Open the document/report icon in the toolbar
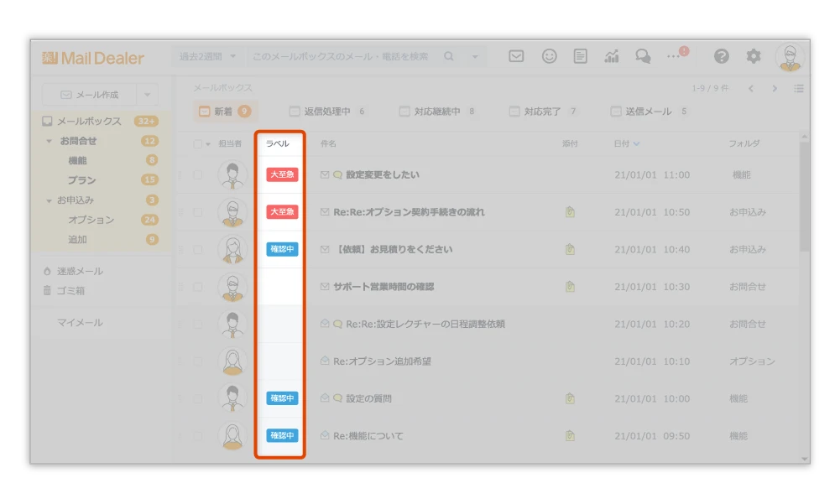This screenshot has width=840, height=504. tap(580, 56)
